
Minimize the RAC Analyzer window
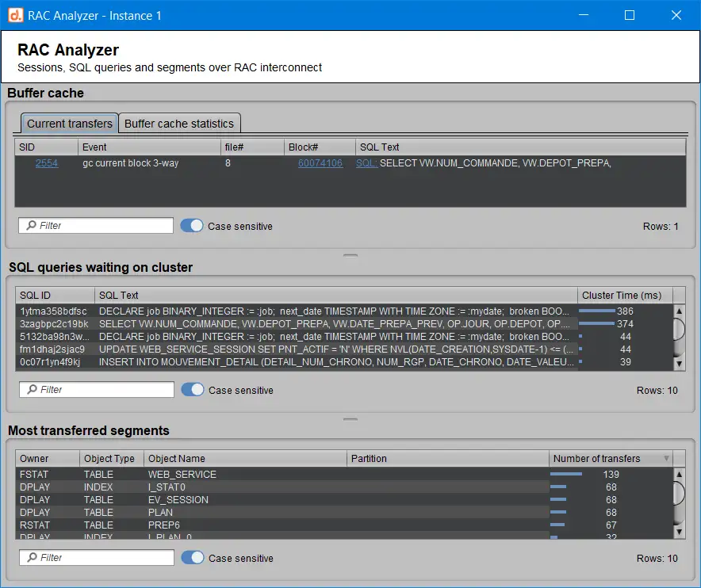tap(584, 15)
